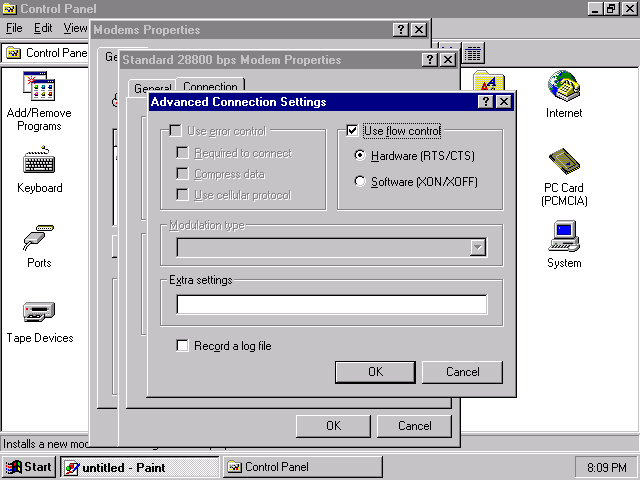Close the Modems Properties dialog
640x480 pixels.
pyautogui.click(x=419, y=29)
